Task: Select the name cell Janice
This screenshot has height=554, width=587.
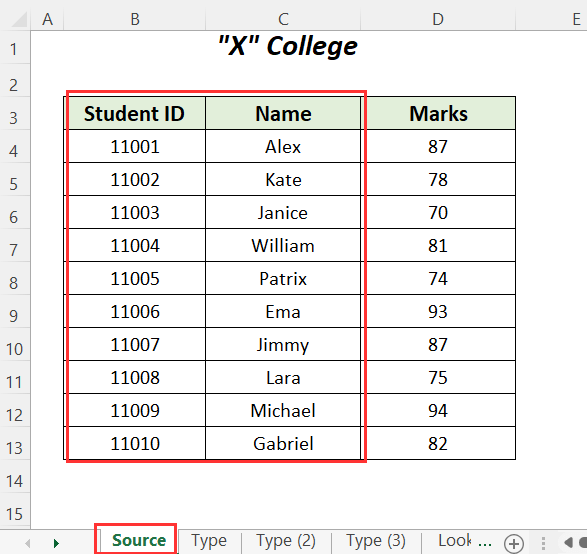Action: tap(283, 212)
